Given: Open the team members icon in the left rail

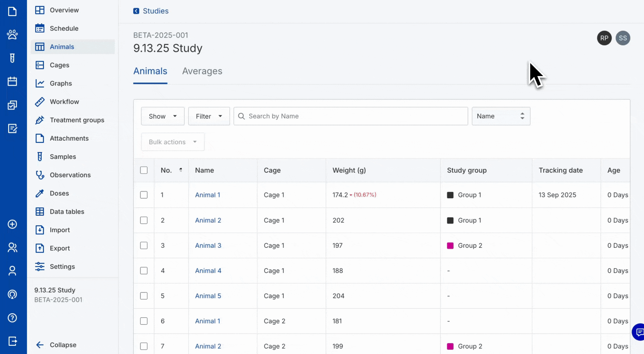Looking at the screenshot, I should coord(12,247).
